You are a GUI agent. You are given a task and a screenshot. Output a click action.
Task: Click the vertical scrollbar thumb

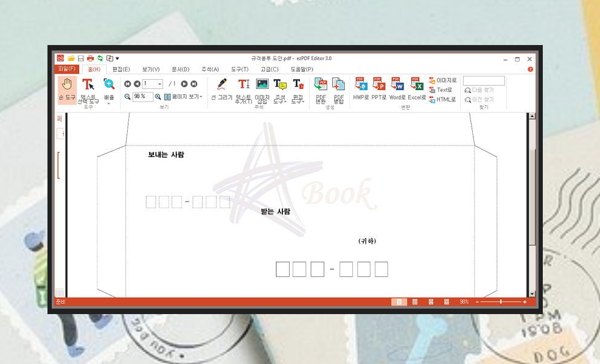(532, 197)
